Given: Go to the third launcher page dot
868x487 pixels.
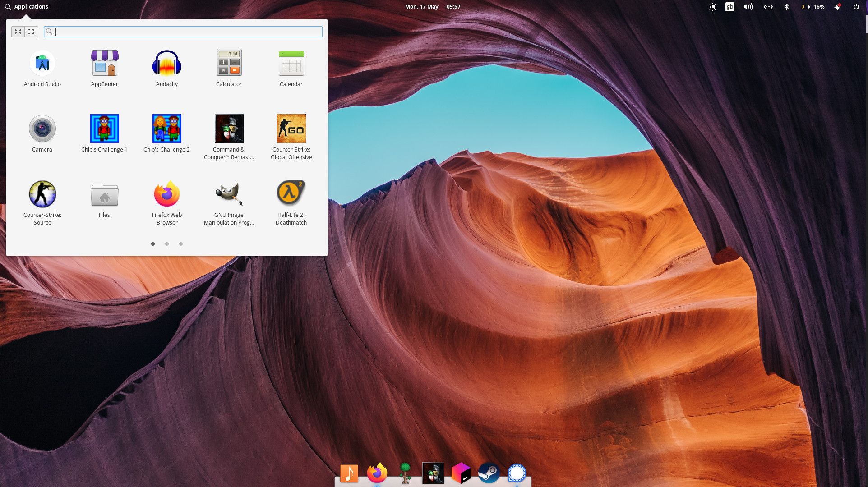Looking at the screenshot, I should (x=181, y=244).
